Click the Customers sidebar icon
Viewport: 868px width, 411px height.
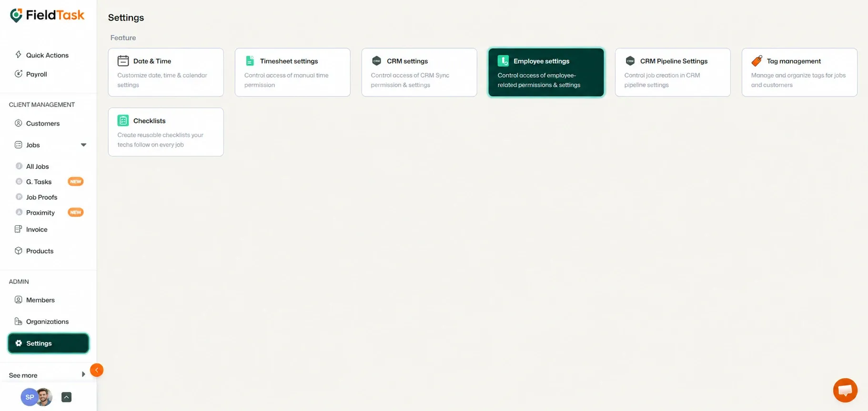pyautogui.click(x=19, y=123)
